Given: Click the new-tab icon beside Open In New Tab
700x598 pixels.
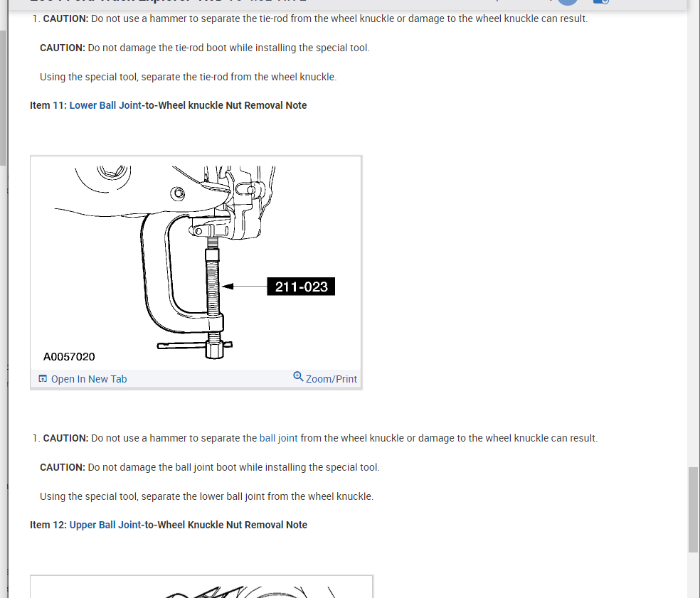Looking at the screenshot, I should point(43,379).
